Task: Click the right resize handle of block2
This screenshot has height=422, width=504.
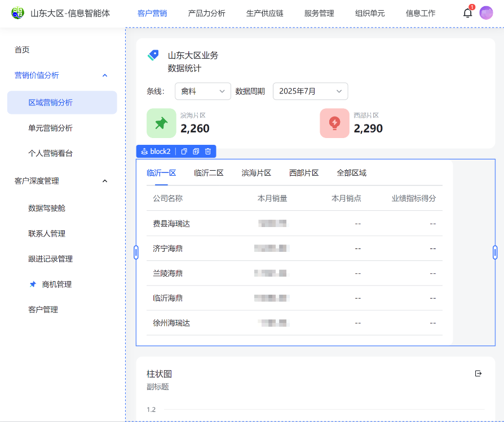Action: (495, 252)
